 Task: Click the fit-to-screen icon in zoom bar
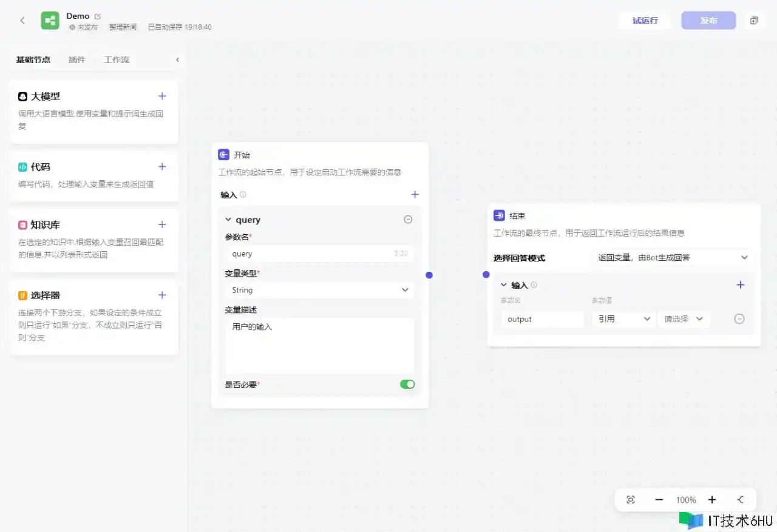631,500
